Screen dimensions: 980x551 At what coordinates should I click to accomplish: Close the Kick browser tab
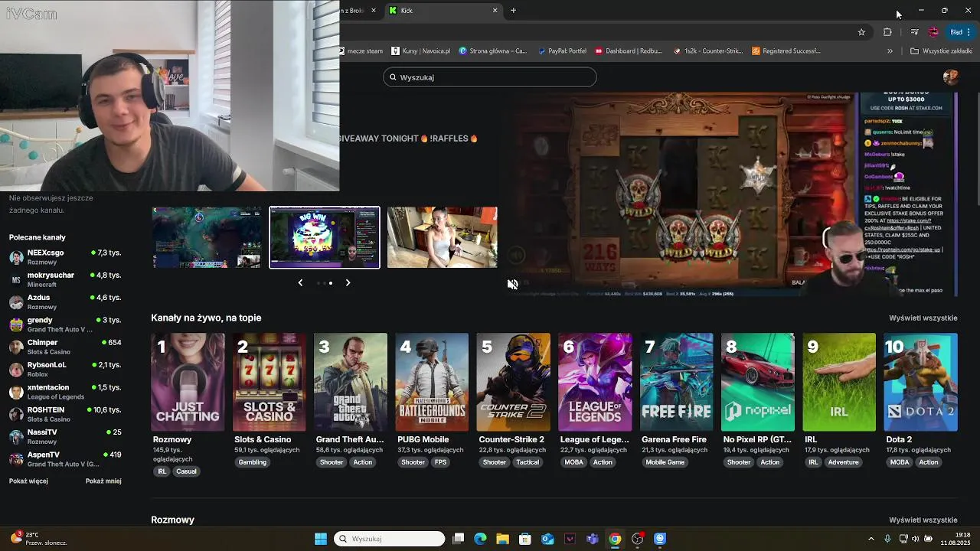(x=495, y=11)
